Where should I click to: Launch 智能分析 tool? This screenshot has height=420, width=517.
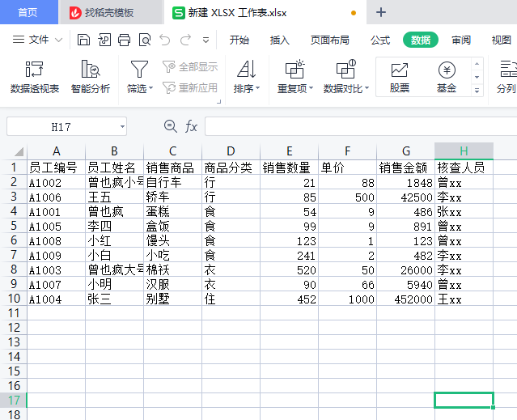pos(91,77)
